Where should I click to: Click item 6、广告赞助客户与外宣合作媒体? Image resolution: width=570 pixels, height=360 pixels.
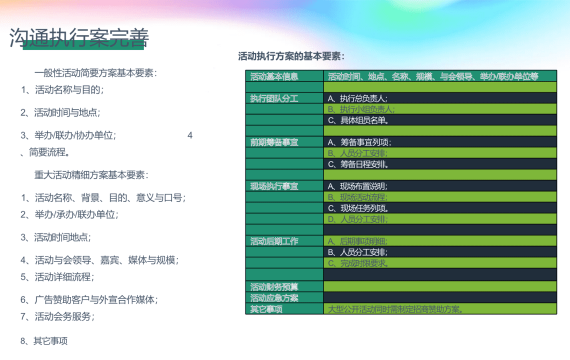coord(89,300)
